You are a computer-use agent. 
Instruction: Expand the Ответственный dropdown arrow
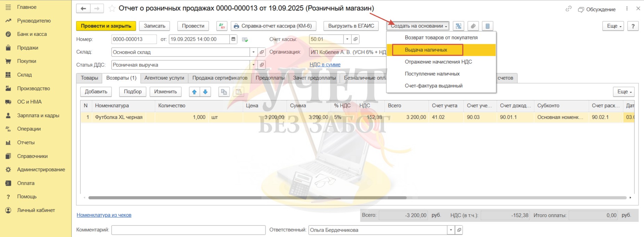pos(451,230)
